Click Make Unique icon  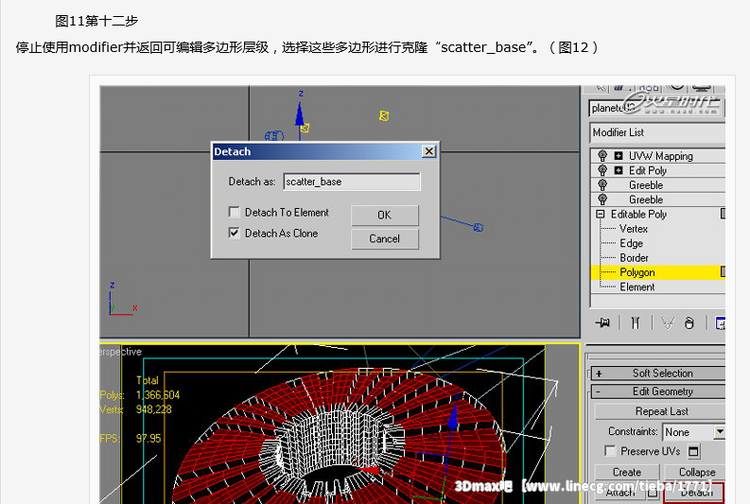668,323
